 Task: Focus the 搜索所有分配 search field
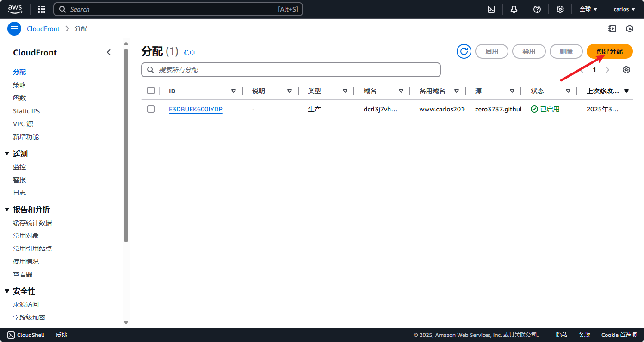[x=291, y=70]
